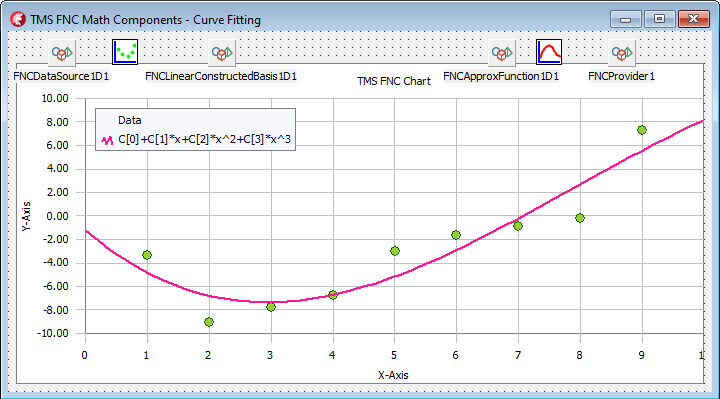
Task: Click the data point at x=2
Action: point(209,322)
